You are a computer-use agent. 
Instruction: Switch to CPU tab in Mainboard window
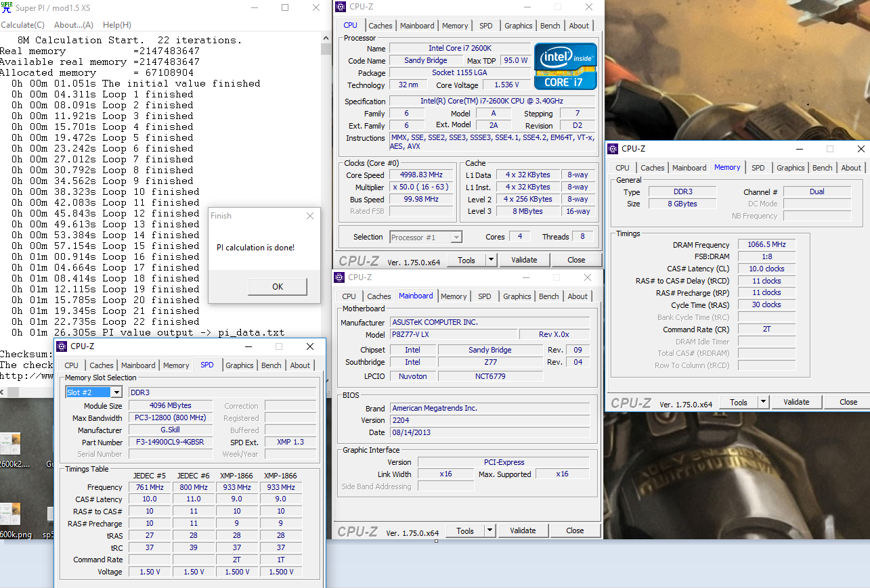(349, 296)
